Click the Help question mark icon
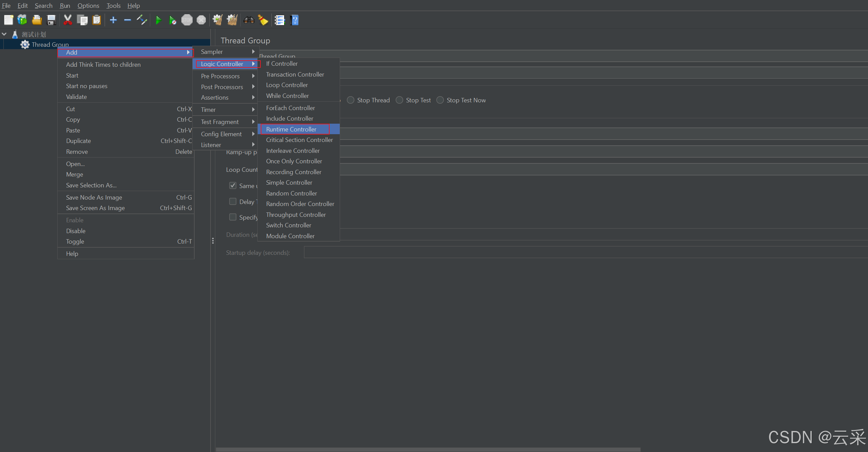Screen dimensions: 868x452 [x=294, y=20]
